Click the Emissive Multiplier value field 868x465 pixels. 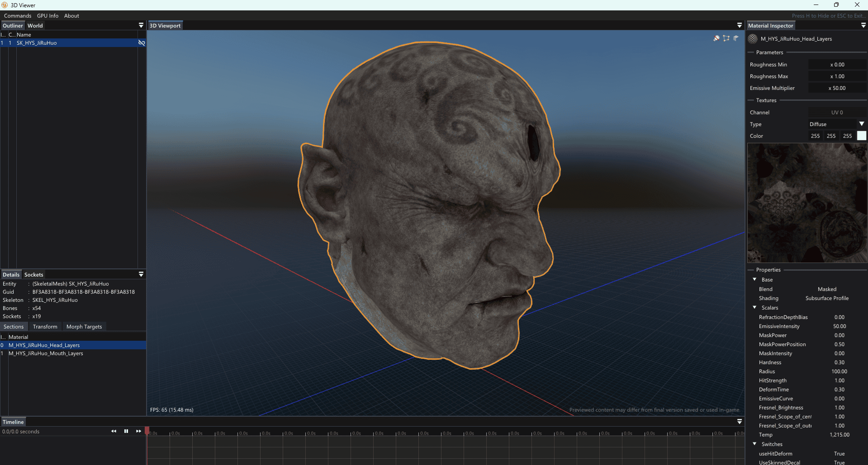click(837, 88)
